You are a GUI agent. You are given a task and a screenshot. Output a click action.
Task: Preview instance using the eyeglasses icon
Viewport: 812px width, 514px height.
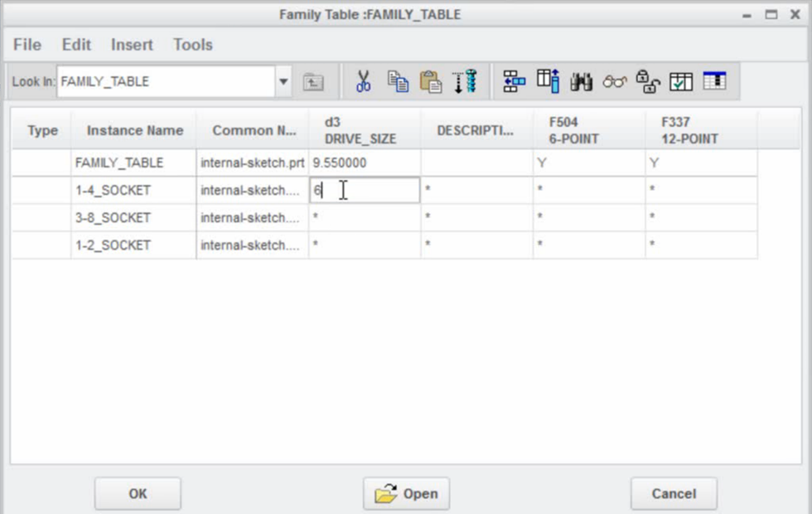pyautogui.click(x=614, y=80)
